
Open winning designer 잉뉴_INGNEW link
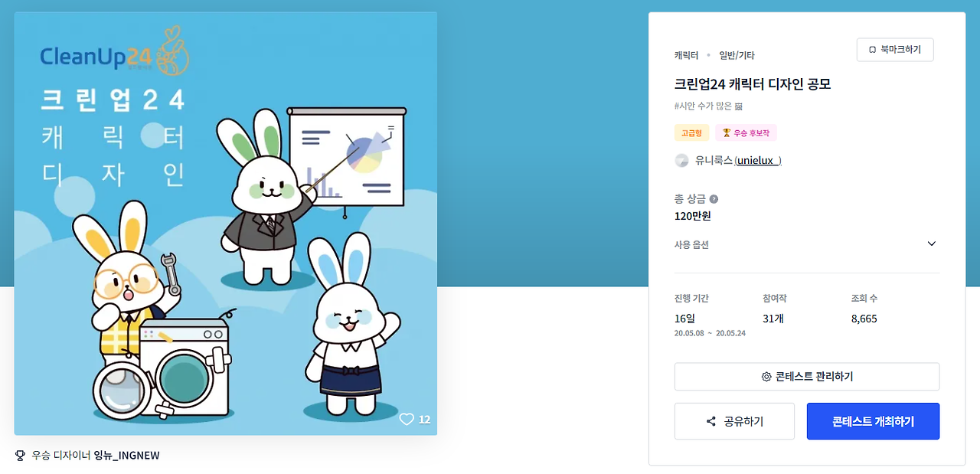coord(126,456)
